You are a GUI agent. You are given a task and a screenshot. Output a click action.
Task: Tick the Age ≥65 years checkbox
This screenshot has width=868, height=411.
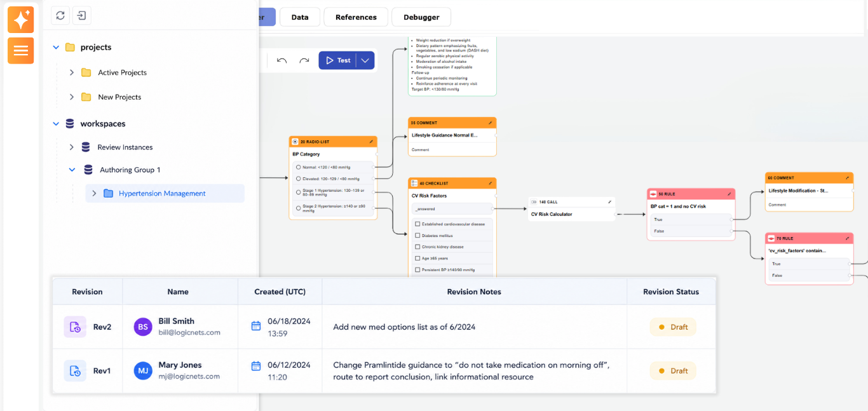(417, 259)
